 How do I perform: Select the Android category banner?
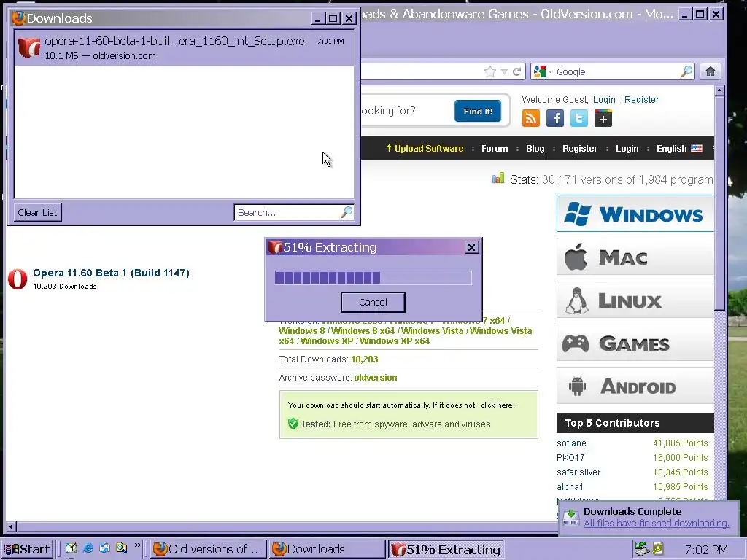coord(635,386)
